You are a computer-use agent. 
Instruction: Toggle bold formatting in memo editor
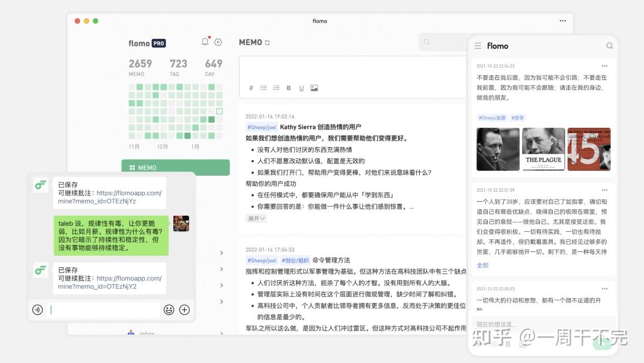[x=289, y=88]
